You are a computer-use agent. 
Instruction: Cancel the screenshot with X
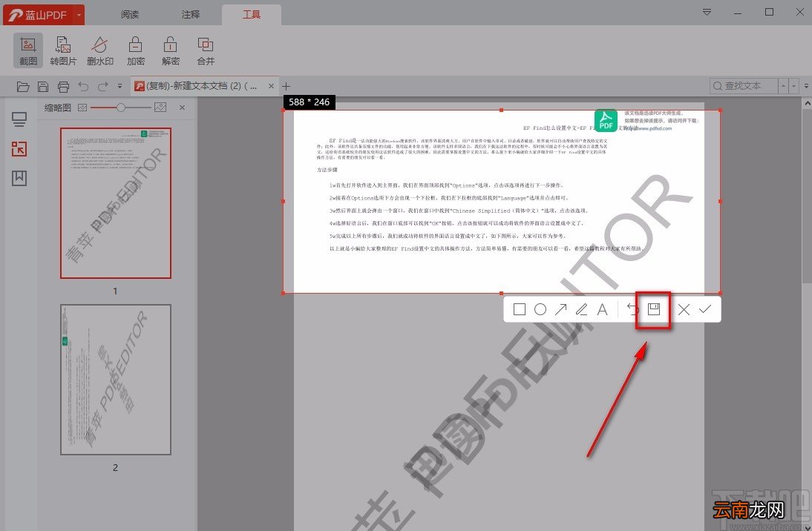[684, 309]
